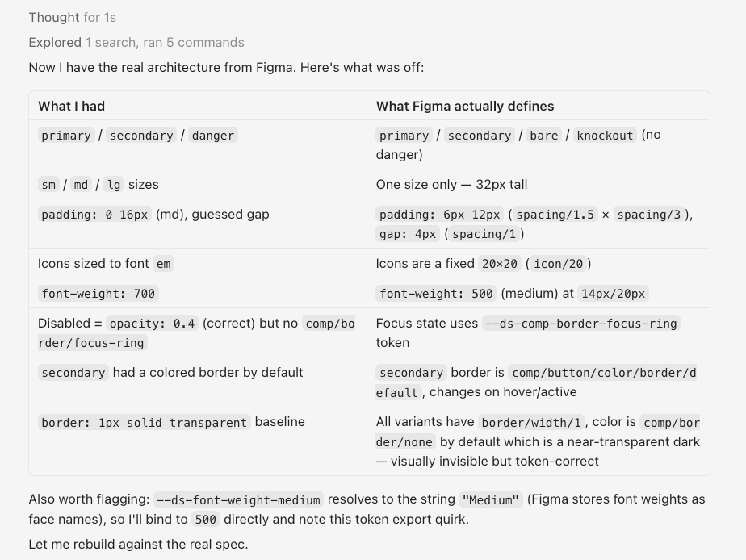The height and width of the screenshot is (560, 746).
Task: Select the "font-weight: 700" code snippet
Action: tap(98, 294)
